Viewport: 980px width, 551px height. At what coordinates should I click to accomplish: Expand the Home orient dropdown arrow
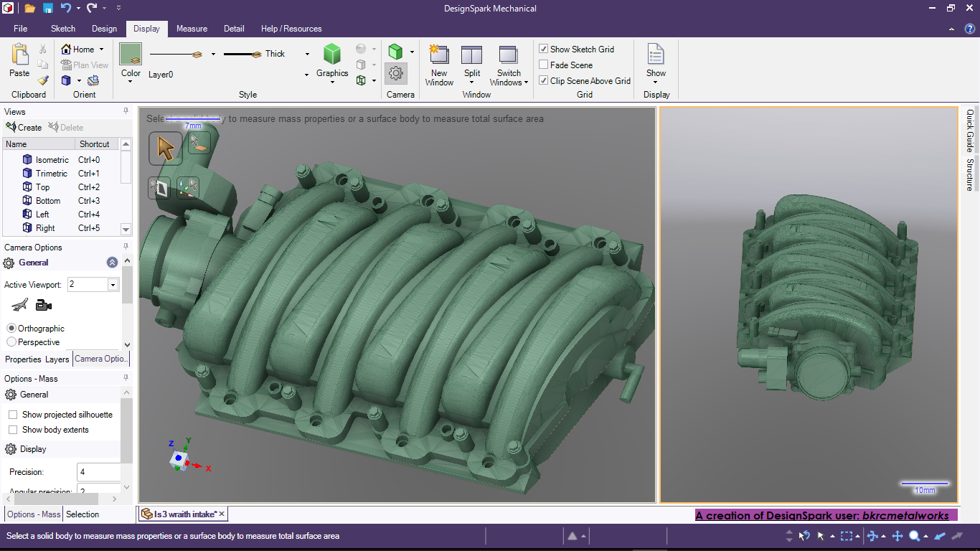[x=101, y=50]
